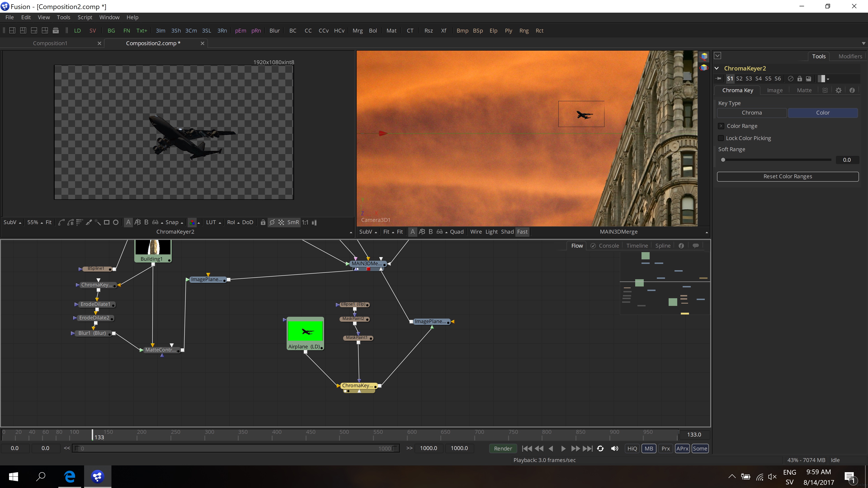Jump to the last frame
This screenshot has height=488, width=868.
[x=588, y=448]
